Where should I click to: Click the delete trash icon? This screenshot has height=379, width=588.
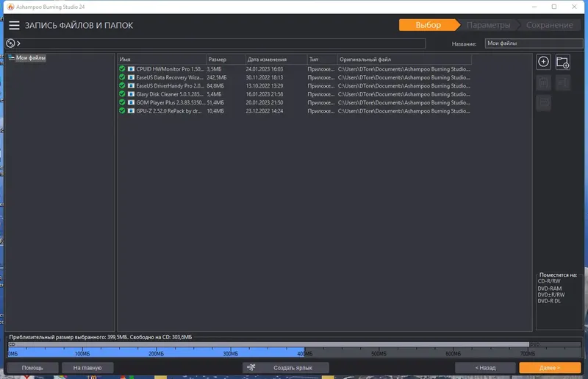[x=543, y=82]
